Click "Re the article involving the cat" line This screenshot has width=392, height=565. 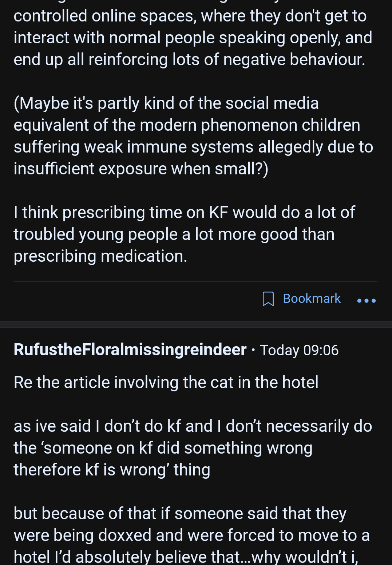coord(166,382)
